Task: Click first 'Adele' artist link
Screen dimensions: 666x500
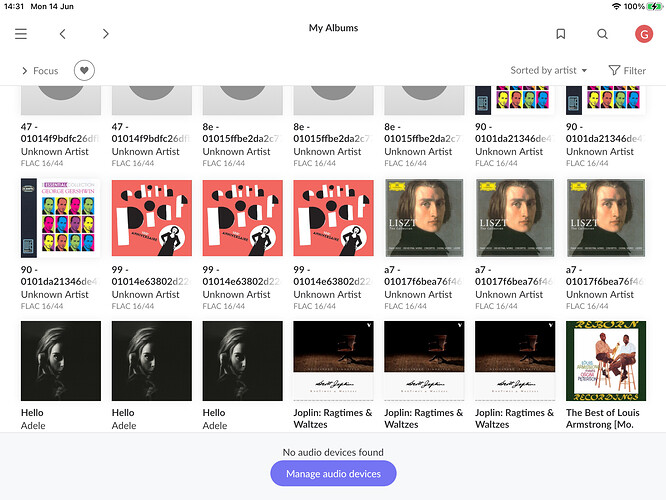Action: click(33, 425)
